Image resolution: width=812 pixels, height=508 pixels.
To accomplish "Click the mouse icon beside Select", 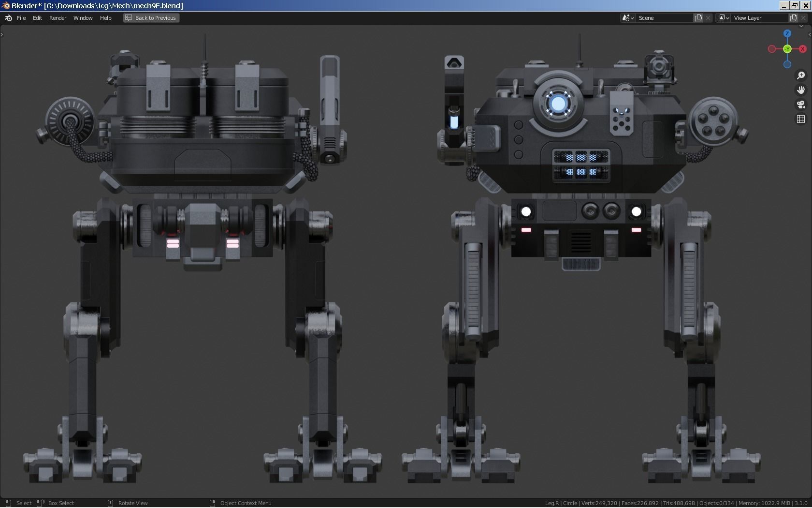I will [x=8, y=503].
